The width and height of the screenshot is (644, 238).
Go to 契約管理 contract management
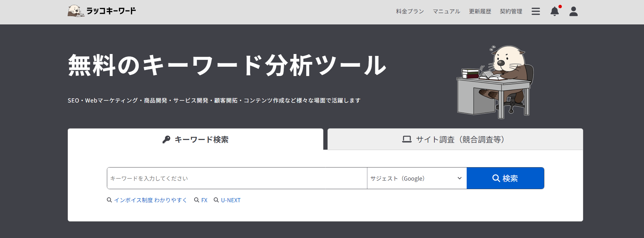511,11
